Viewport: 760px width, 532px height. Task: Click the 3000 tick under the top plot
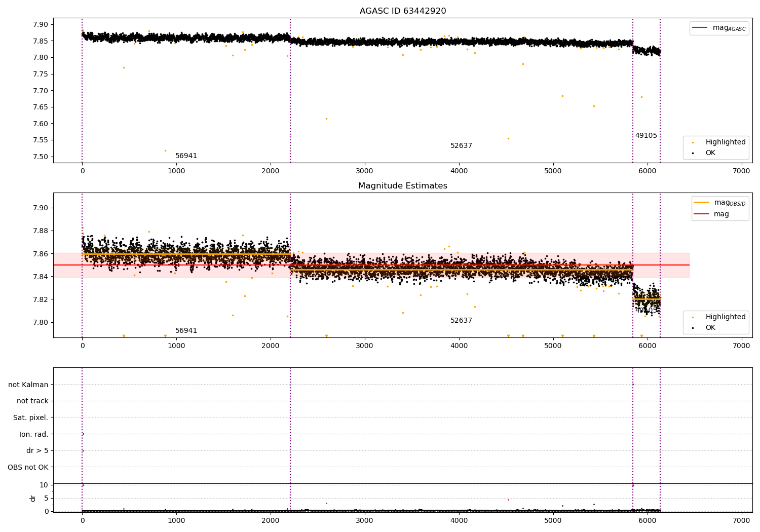365,171
